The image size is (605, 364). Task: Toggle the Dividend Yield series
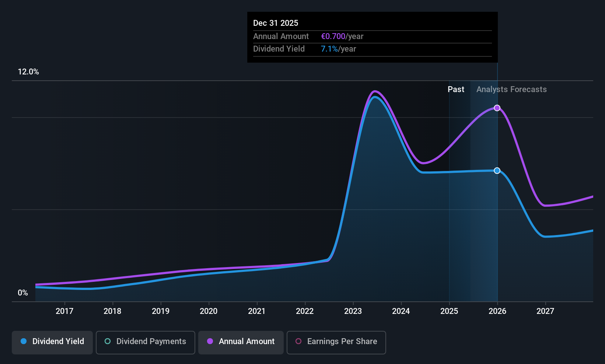pos(52,342)
